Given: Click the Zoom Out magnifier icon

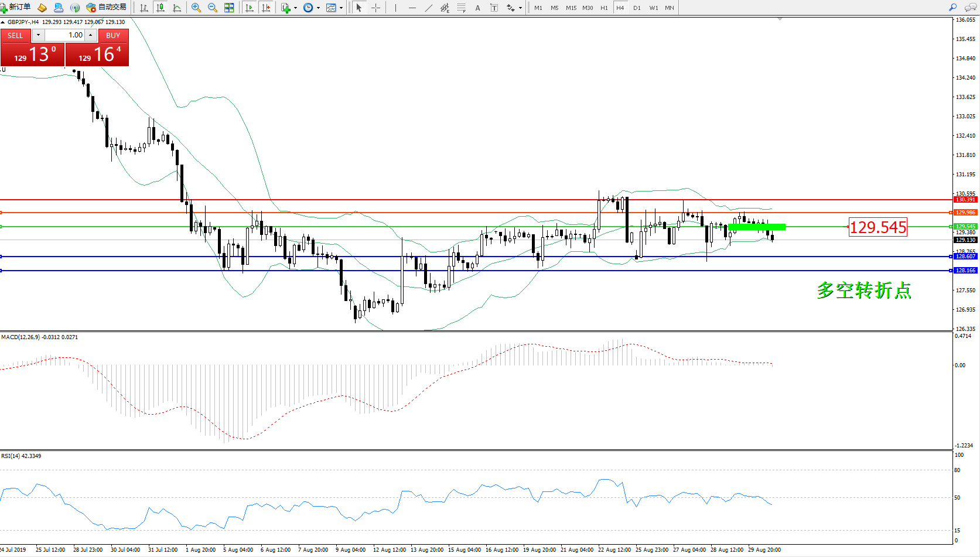Looking at the screenshot, I should pos(213,8).
